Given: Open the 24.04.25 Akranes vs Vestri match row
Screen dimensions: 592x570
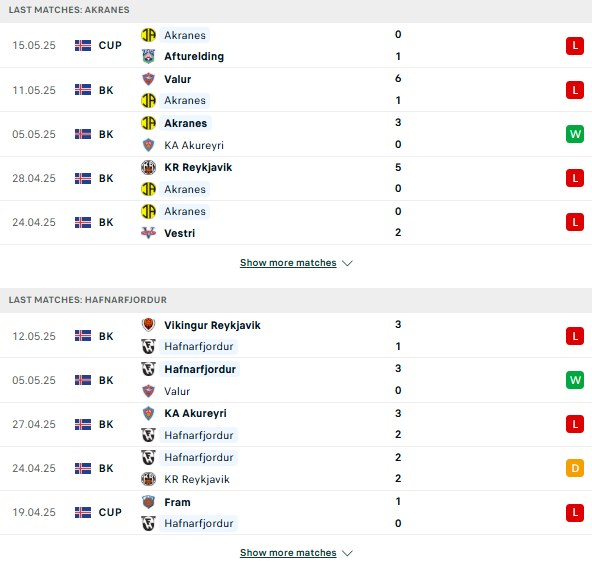Looking at the screenshot, I should [x=296, y=222].
